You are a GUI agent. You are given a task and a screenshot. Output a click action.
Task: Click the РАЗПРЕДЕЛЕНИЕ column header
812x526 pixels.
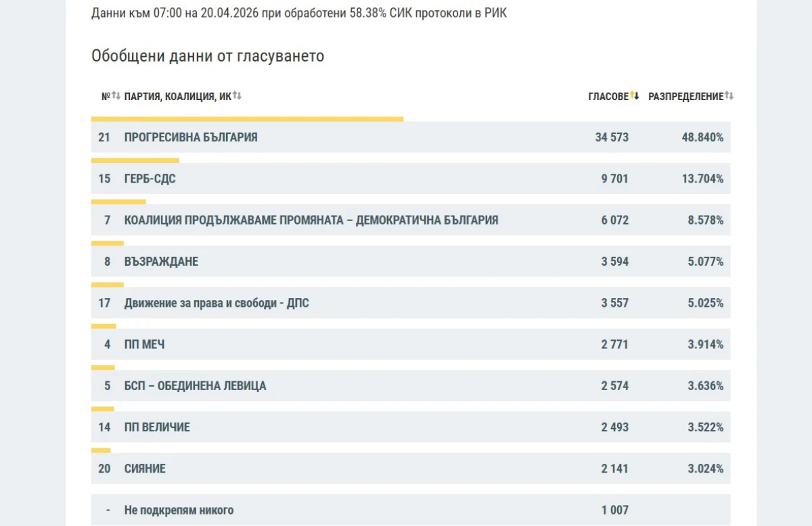[x=686, y=97]
